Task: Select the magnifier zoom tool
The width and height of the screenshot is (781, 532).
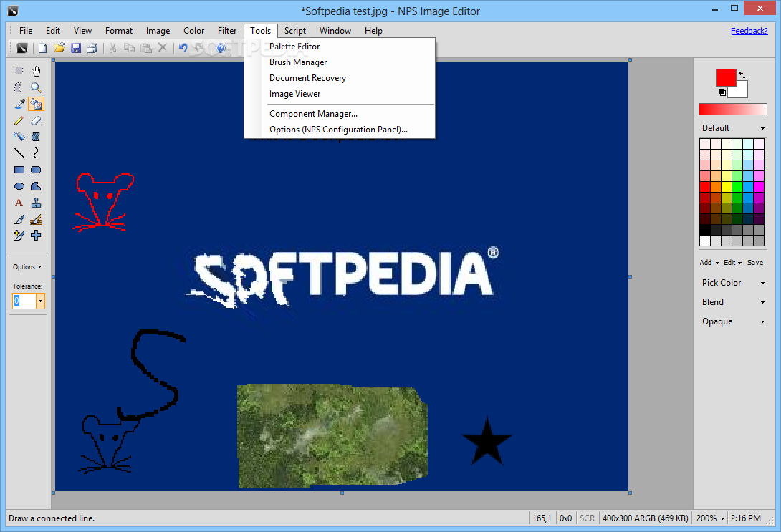Action: coord(36,87)
